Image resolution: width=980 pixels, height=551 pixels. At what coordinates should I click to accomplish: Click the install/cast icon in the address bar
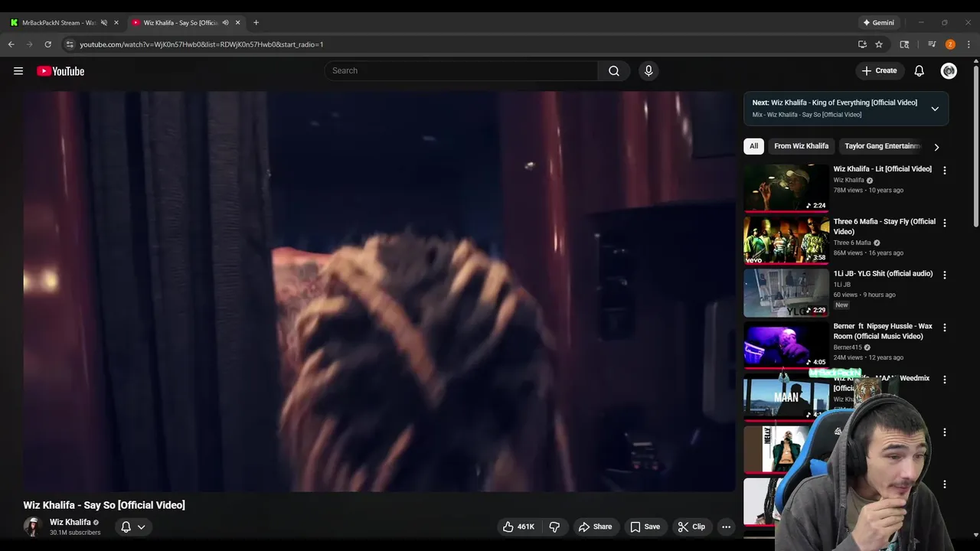[x=862, y=44]
